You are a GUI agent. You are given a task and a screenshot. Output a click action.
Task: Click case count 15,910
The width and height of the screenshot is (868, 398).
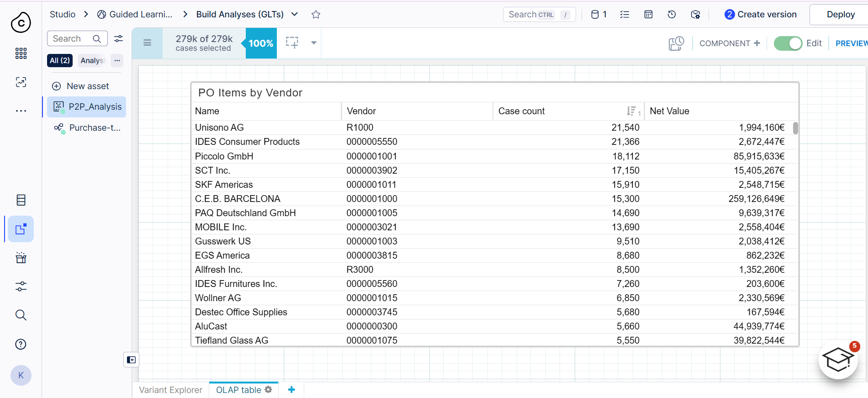pyautogui.click(x=625, y=185)
